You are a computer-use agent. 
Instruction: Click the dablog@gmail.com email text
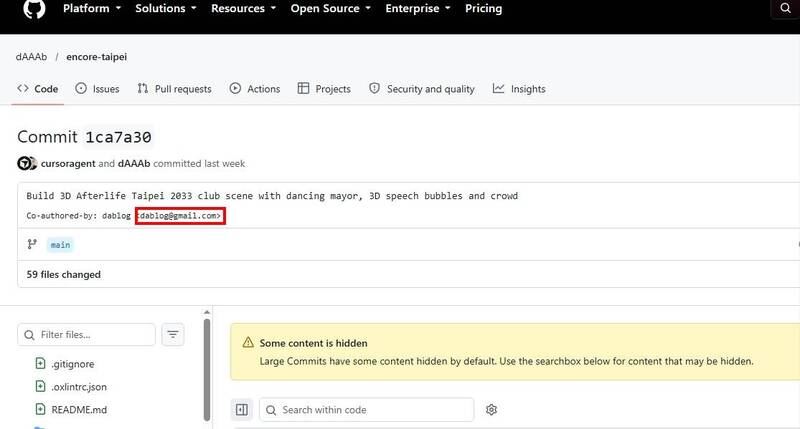tap(180, 216)
